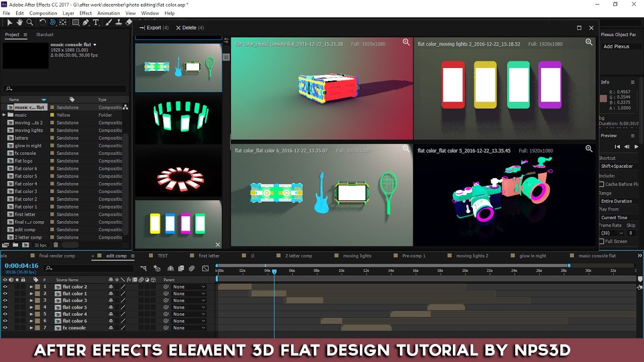Pick the Type tool
This screenshot has height=362, width=644.
pyautogui.click(x=96, y=22)
